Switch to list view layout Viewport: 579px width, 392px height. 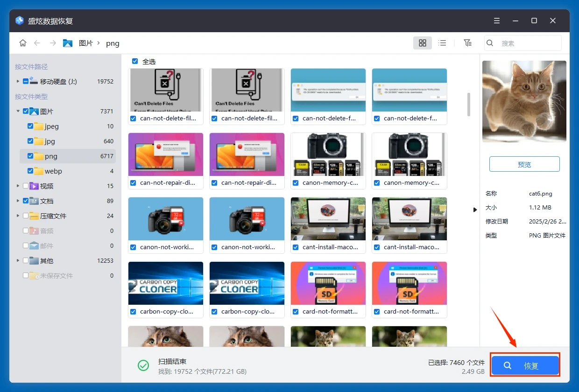tap(442, 43)
